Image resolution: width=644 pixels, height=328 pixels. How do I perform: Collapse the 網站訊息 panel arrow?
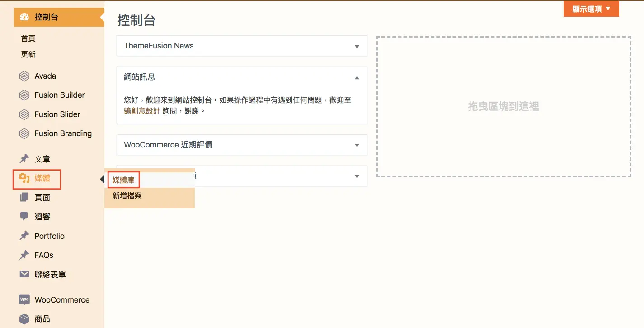[357, 77]
